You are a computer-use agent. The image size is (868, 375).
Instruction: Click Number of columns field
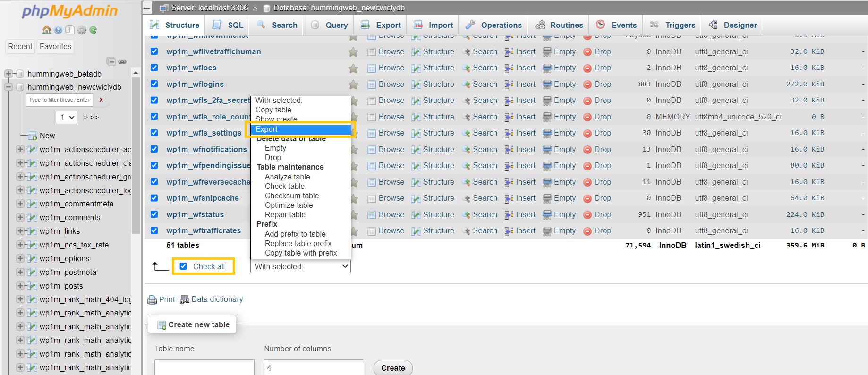(x=314, y=367)
